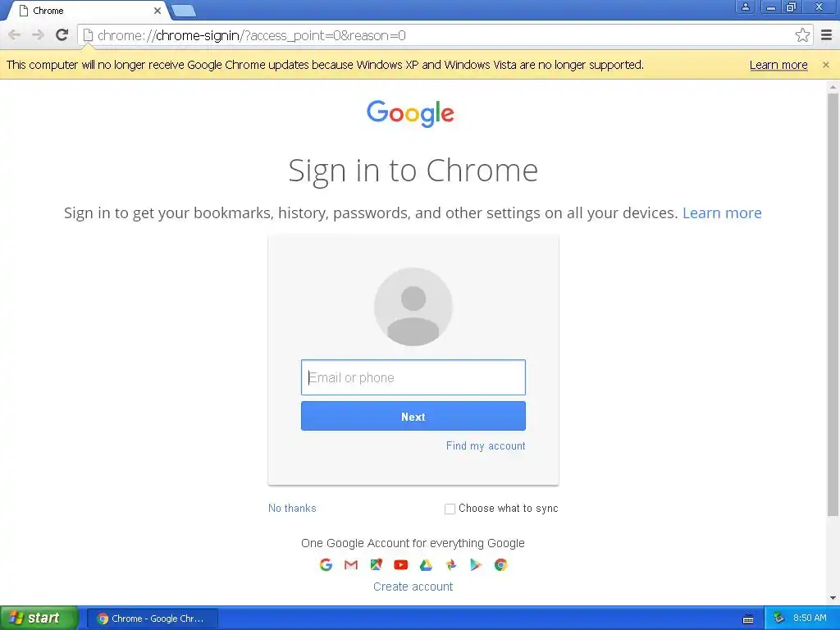Click the blue Next button
This screenshot has width=840, height=630.
pos(413,416)
